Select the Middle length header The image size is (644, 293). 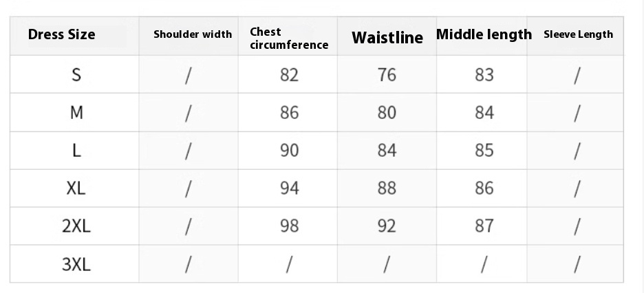(484, 34)
